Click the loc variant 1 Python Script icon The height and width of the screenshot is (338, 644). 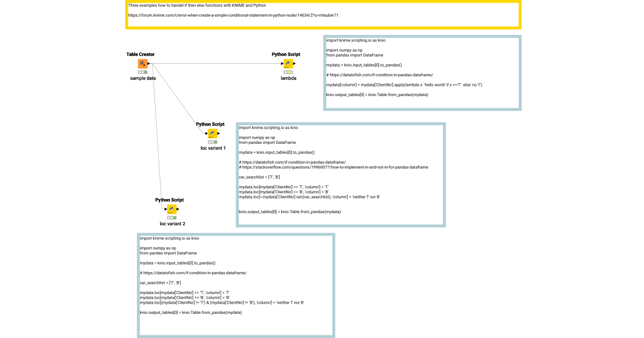click(x=213, y=134)
